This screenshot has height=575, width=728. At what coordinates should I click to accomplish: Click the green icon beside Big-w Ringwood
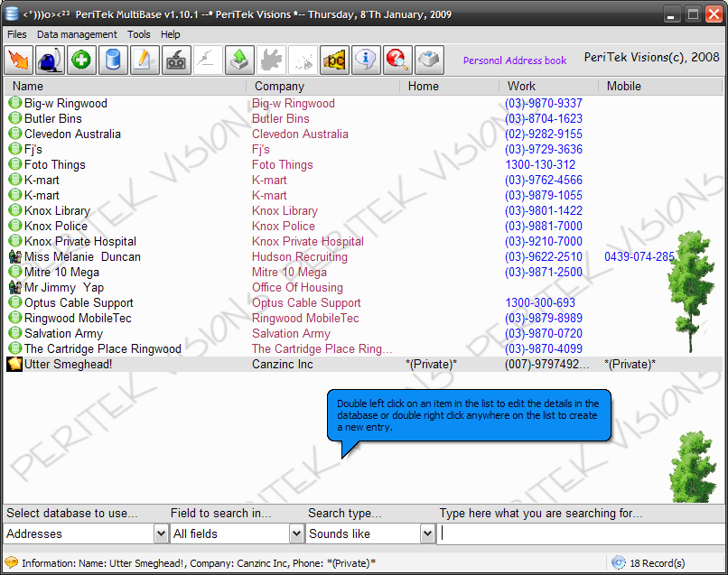[15, 103]
